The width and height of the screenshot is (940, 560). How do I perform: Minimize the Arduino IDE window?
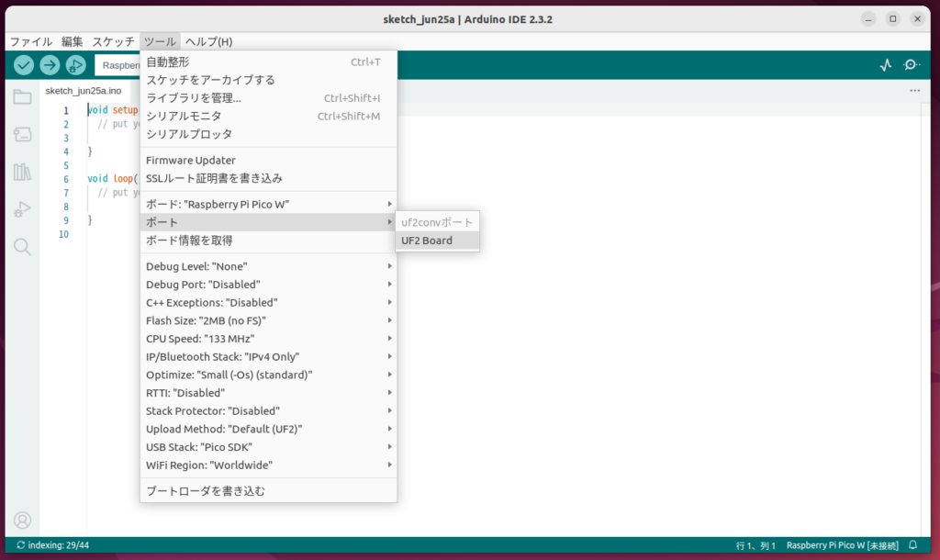pos(868,19)
